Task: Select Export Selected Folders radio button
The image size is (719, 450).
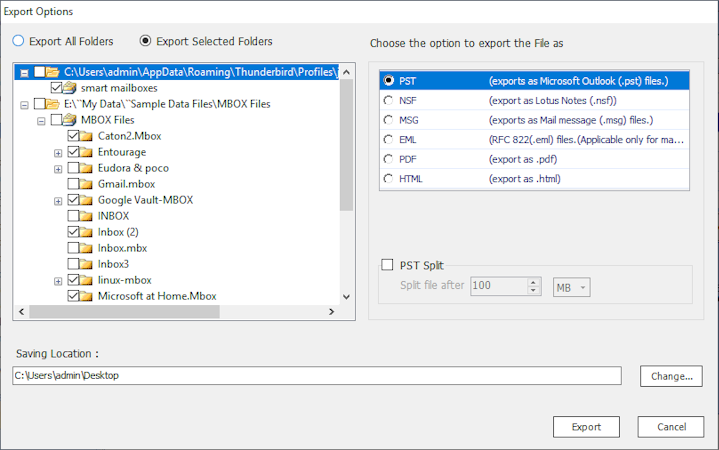Action: 145,41
